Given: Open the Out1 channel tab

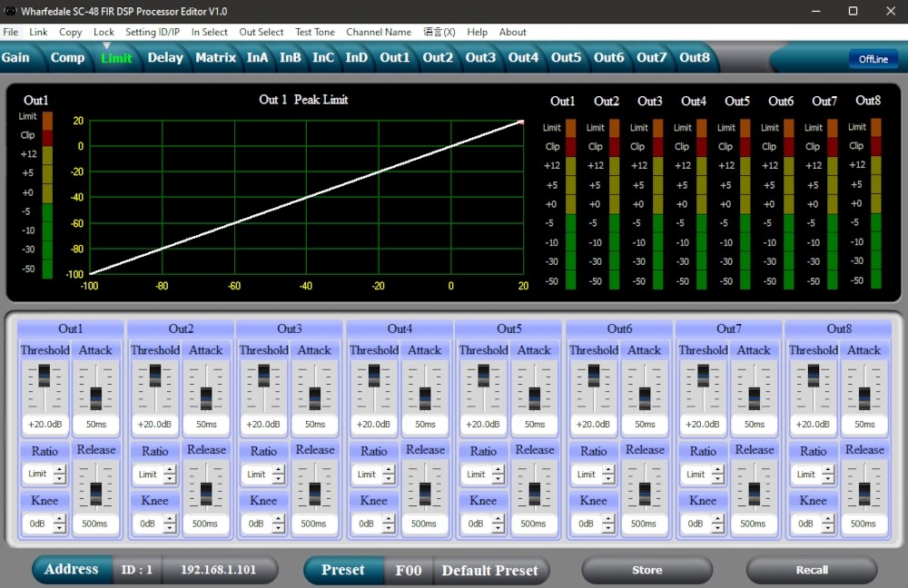Looking at the screenshot, I should click(x=394, y=57).
